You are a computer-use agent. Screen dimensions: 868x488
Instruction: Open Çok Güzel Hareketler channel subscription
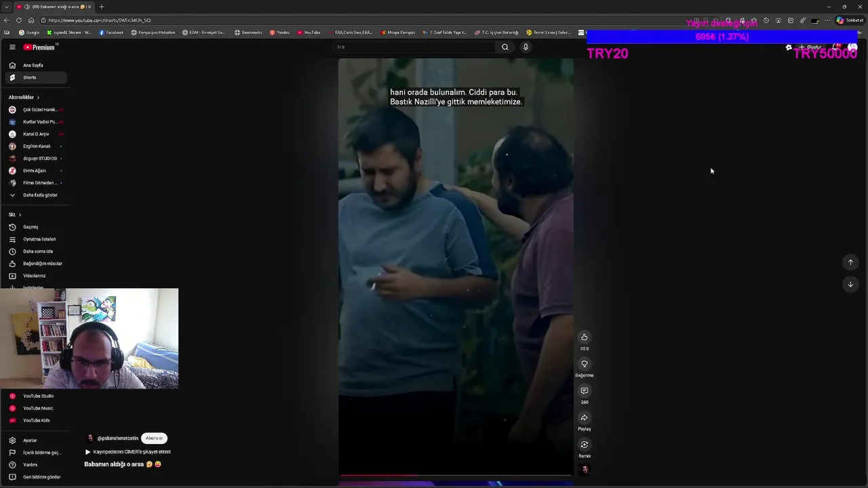35,110
